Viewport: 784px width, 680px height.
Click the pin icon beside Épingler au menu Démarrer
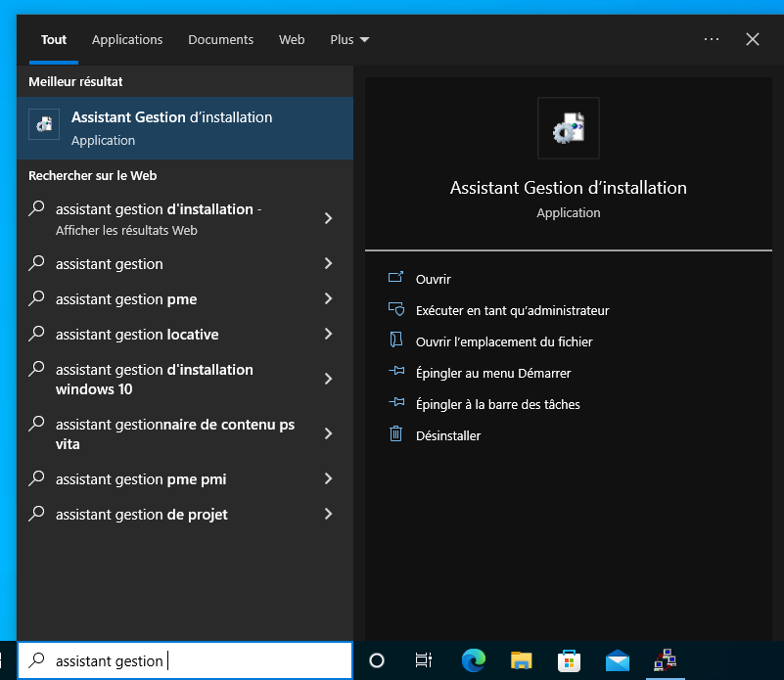tap(397, 373)
